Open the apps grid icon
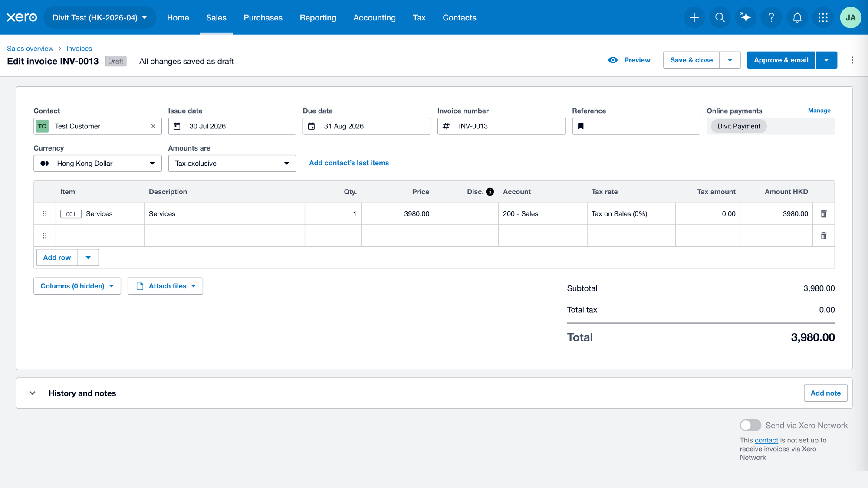868x488 pixels. pos(823,17)
